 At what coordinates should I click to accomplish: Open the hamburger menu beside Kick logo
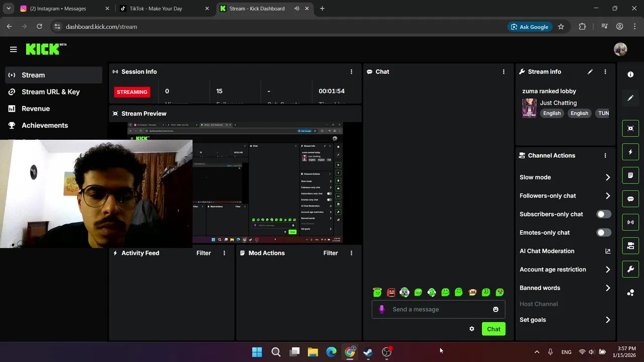(x=13, y=49)
